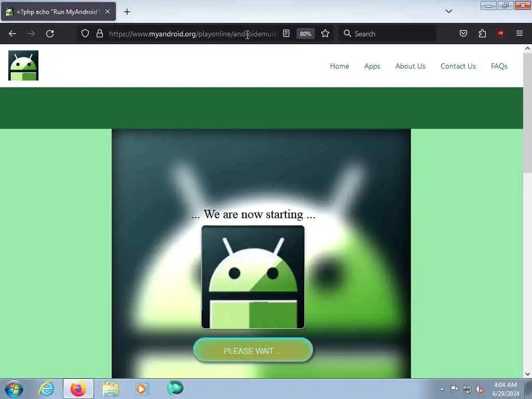This screenshot has width=532, height=399.
Task: Click the page scrollbar up arrow
Action: point(527,48)
